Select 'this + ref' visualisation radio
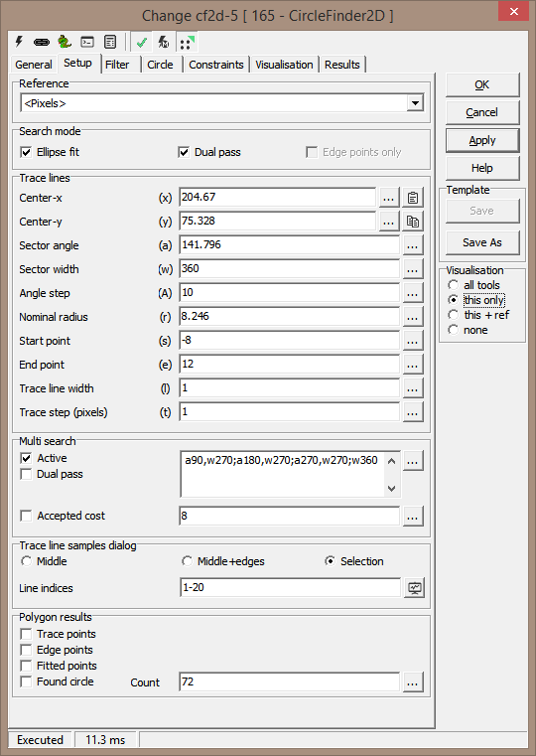This screenshot has height=756, width=536. click(x=453, y=315)
